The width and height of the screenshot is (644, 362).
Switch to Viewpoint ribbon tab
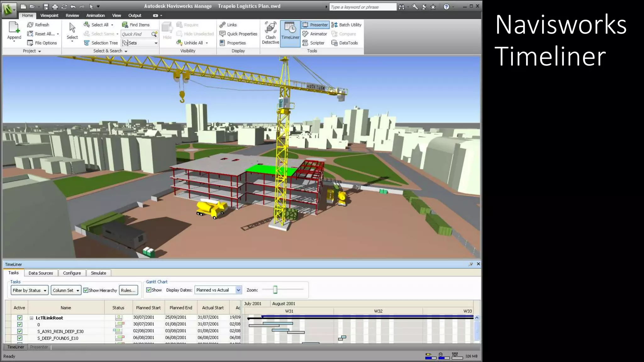[x=49, y=15]
